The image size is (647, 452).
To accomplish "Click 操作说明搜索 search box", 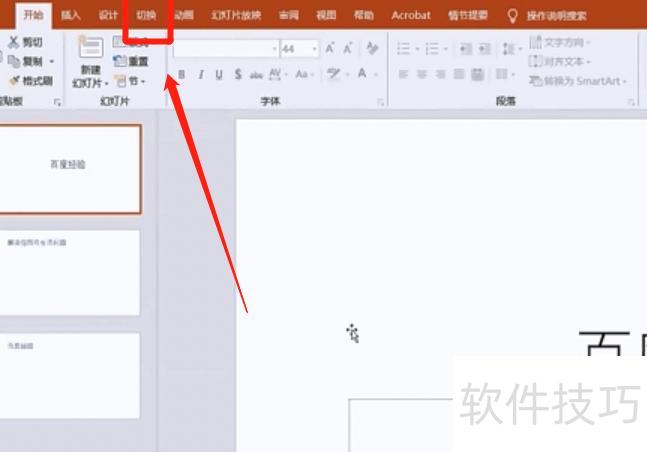I will tap(556, 16).
